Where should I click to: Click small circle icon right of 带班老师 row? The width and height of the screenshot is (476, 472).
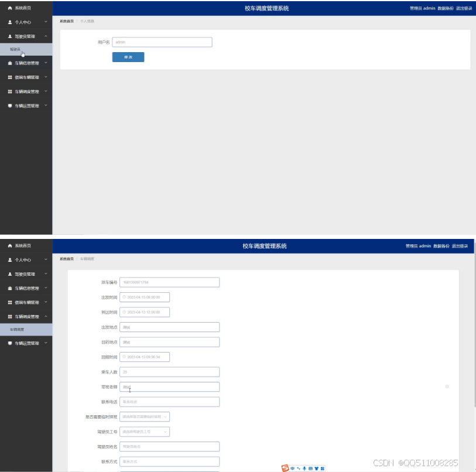(x=447, y=387)
